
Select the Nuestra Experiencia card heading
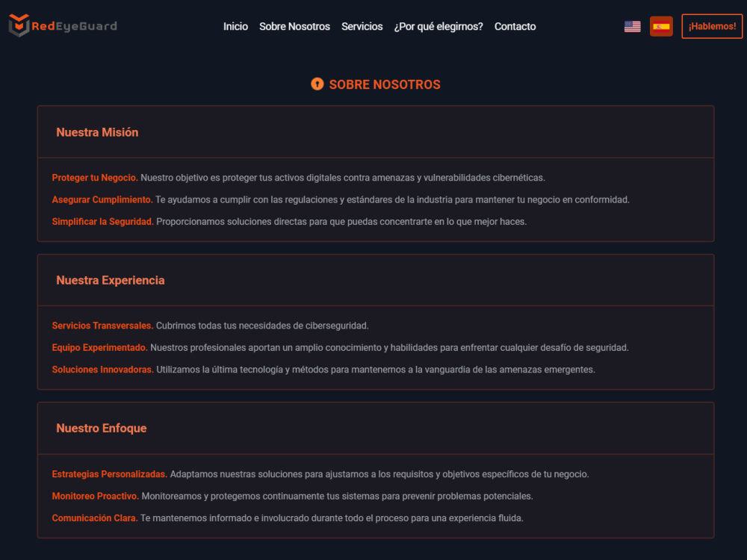111,281
